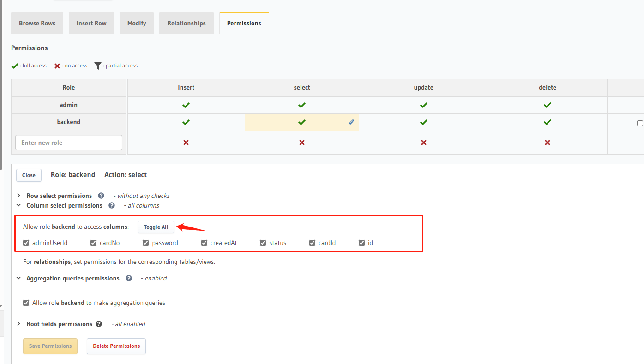Toggle the adminUserId column checkbox

26,242
